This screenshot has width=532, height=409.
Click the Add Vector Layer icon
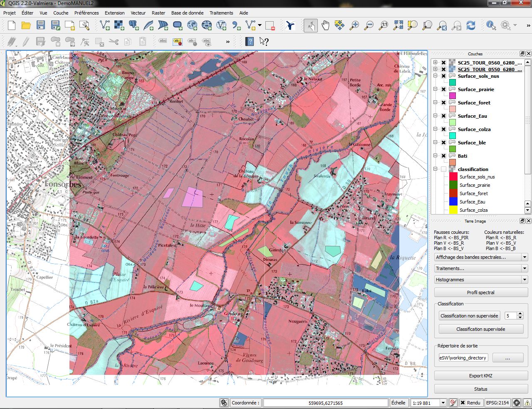pos(105,25)
